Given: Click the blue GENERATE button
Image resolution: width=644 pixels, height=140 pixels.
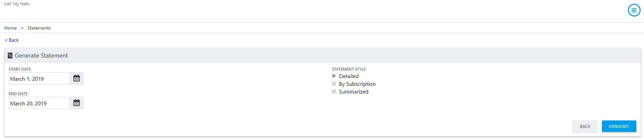Looking at the screenshot, I should 619,126.
